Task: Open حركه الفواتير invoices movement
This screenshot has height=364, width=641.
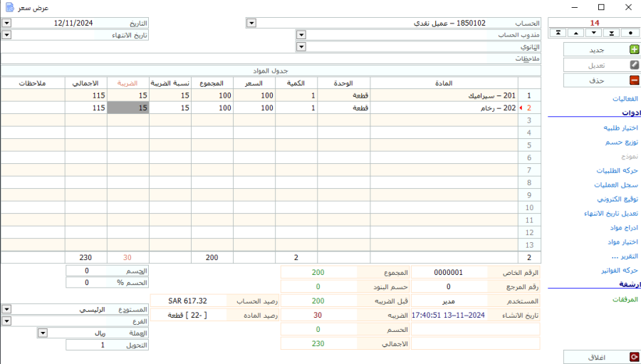Action: (620, 271)
